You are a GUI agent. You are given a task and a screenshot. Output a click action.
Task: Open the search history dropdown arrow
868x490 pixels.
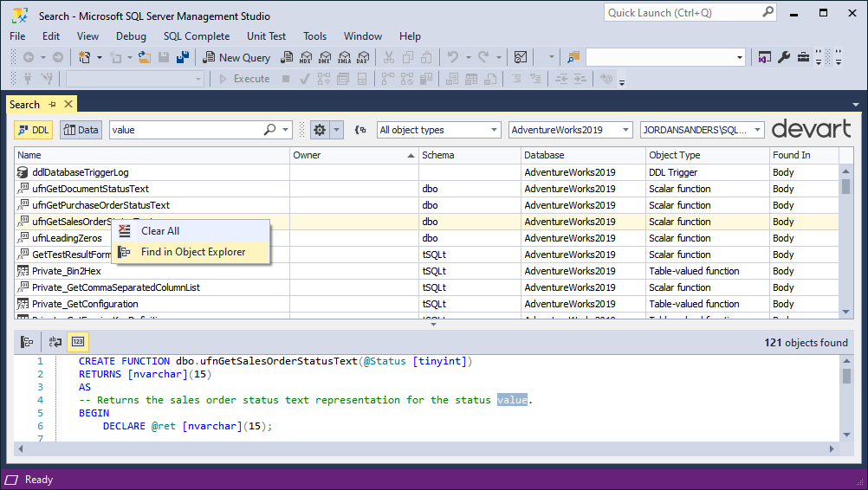click(286, 130)
